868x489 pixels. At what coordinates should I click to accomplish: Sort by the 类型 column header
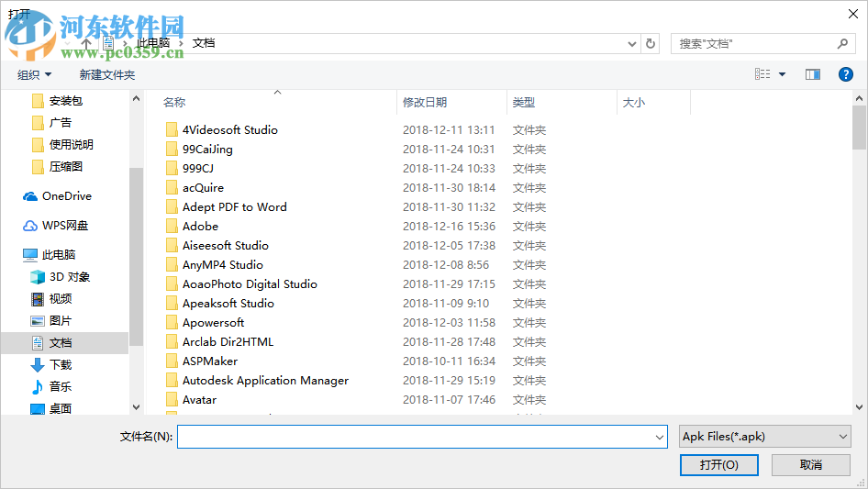[524, 103]
